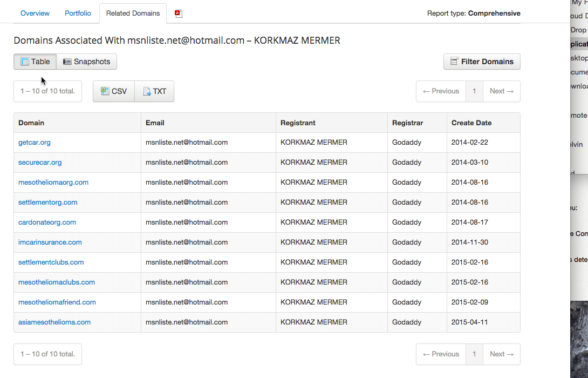Select the Related Domains tab
588x378 pixels.
click(133, 13)
